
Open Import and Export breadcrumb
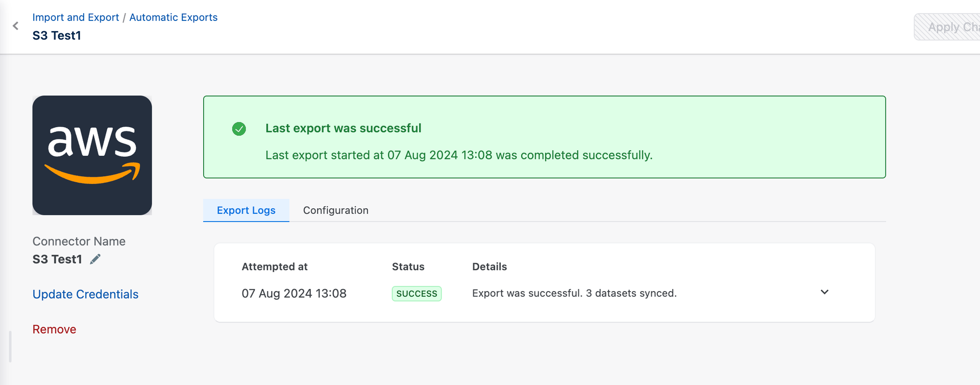click(x=76, y=17)
